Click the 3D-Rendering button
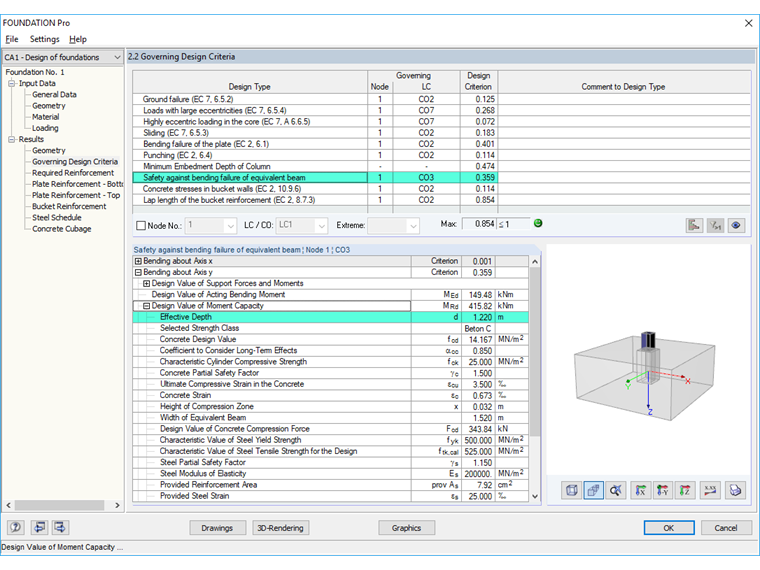Viewport: 760px width, 570px height. (x=280, y=528)
